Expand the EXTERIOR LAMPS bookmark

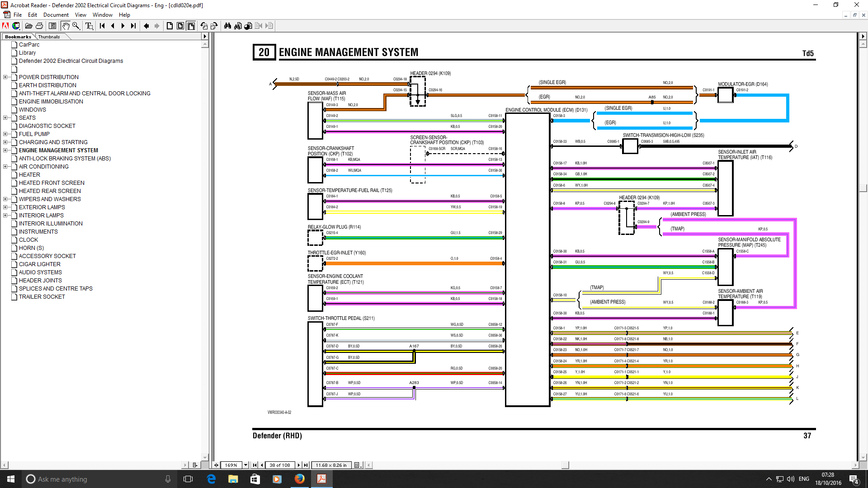click(5, 207)
